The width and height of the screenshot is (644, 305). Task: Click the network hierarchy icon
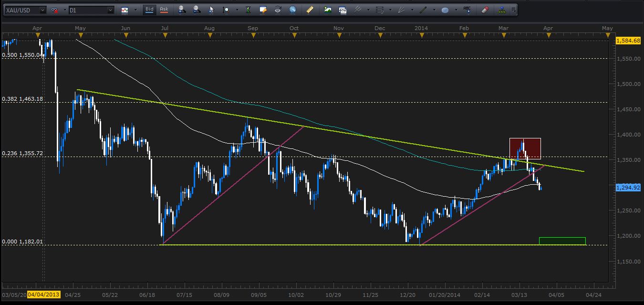pos(502,10)
